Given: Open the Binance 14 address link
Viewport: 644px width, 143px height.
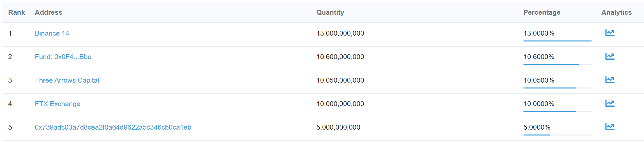Looking at the screenshot, I should 52,33.
